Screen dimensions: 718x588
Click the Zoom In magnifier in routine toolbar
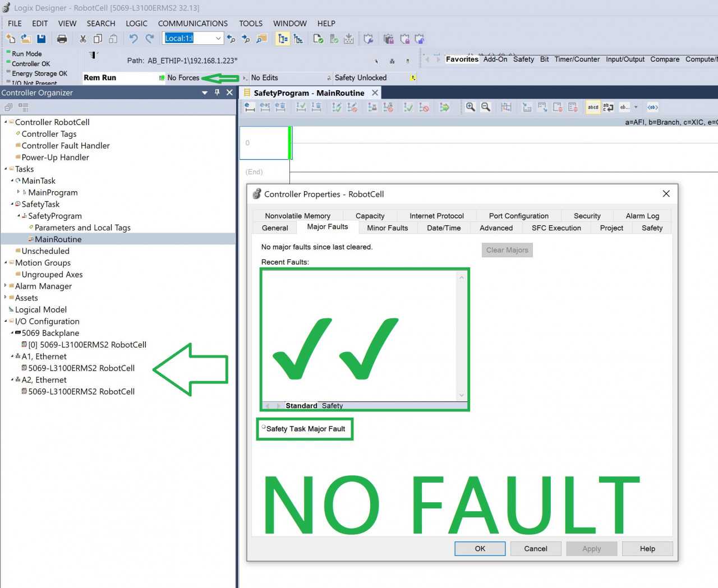(x=470, y=107)
